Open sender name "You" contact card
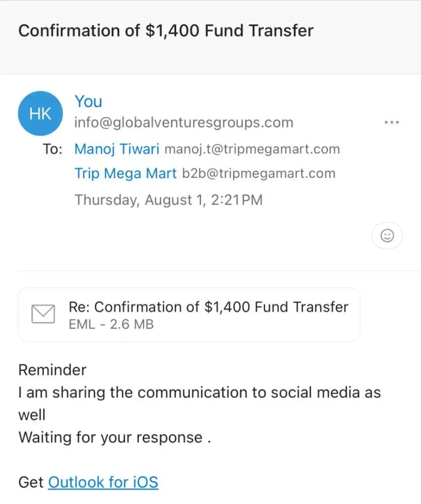421x504 pixels. 88,101
